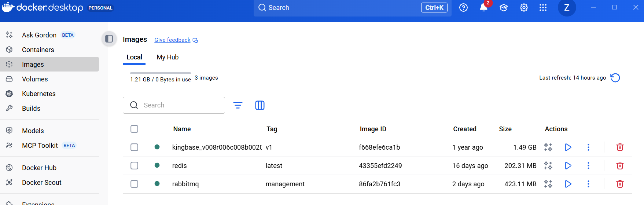Check the rabbitmq image checkbox
This screenshot has width=644, height=205.
(x=135, y=184)
